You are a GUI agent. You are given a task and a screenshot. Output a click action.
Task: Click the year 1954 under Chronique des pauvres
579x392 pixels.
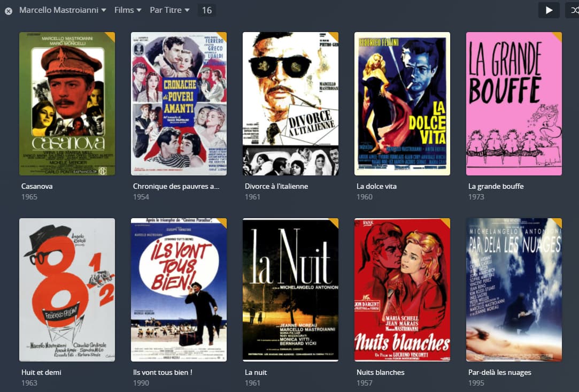[x=141, y=197]
